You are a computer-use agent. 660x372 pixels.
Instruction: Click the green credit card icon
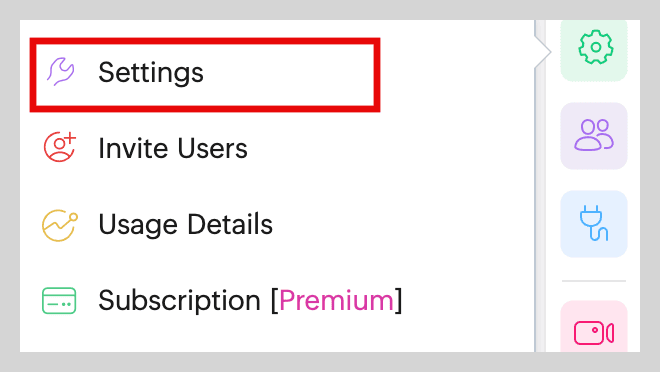click(59, 300)
